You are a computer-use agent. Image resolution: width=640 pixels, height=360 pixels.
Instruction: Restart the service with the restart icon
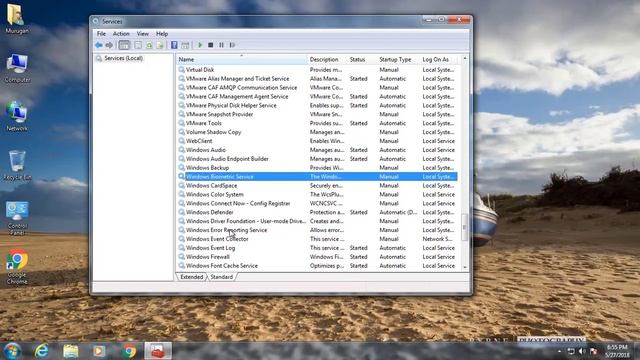click(x=232, y=45)
